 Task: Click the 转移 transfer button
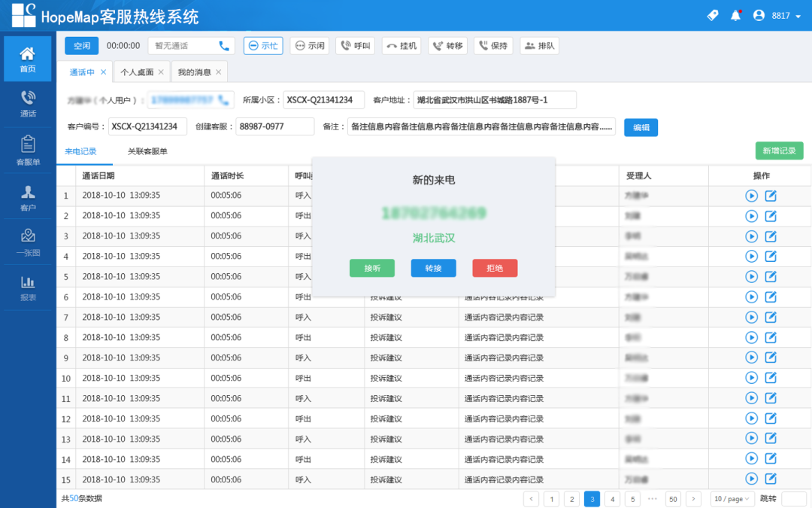(x=447, y=46)
